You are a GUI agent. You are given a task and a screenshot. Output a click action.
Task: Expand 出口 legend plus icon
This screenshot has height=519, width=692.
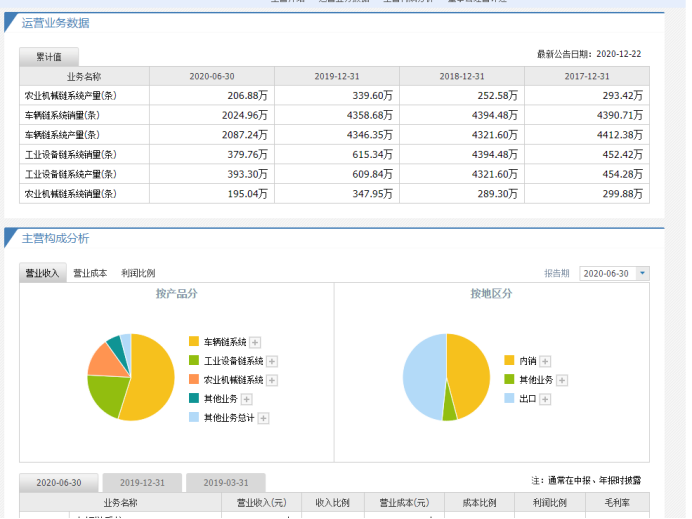click(545, 399)
